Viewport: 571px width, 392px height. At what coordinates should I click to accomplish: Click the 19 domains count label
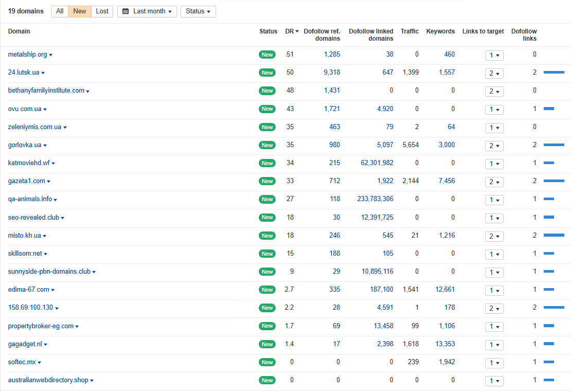click(26, 11)
